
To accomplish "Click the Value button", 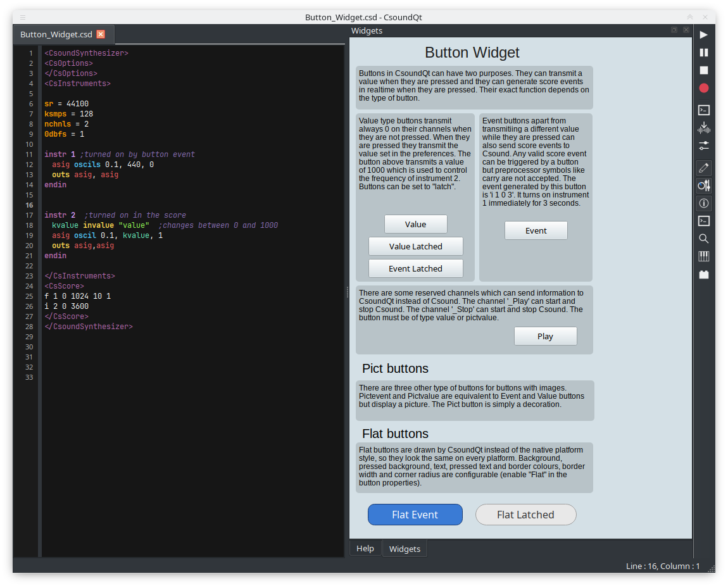I will pos(415,224).
